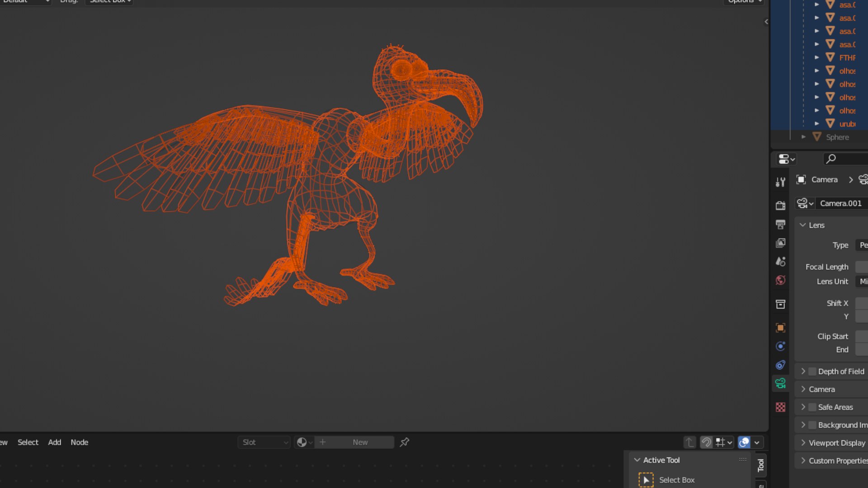Screen dimensions: 868x488
Task: Click the camera icon in properties breadcrumb
Action: pos(863,179)
